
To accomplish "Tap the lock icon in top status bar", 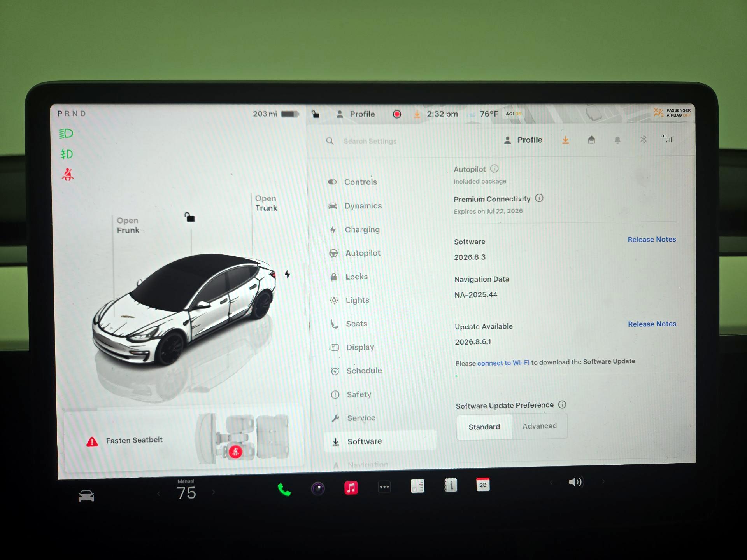I will point(316,114).
